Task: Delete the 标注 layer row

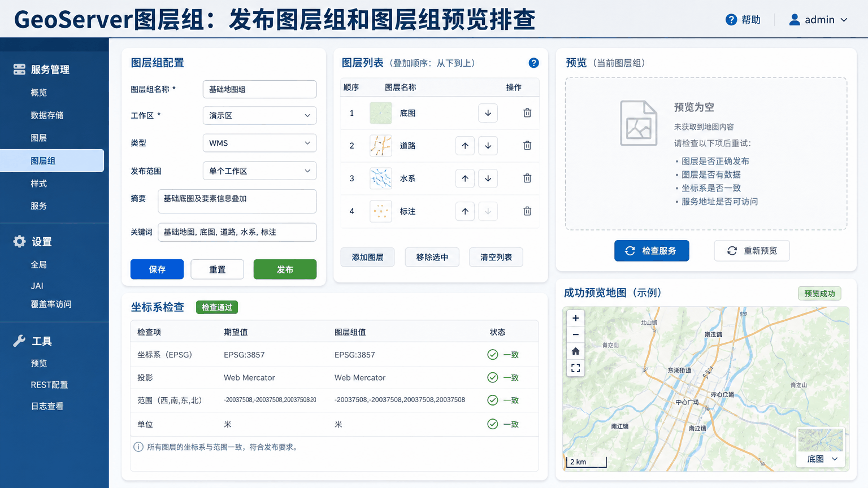Action: 527,211
